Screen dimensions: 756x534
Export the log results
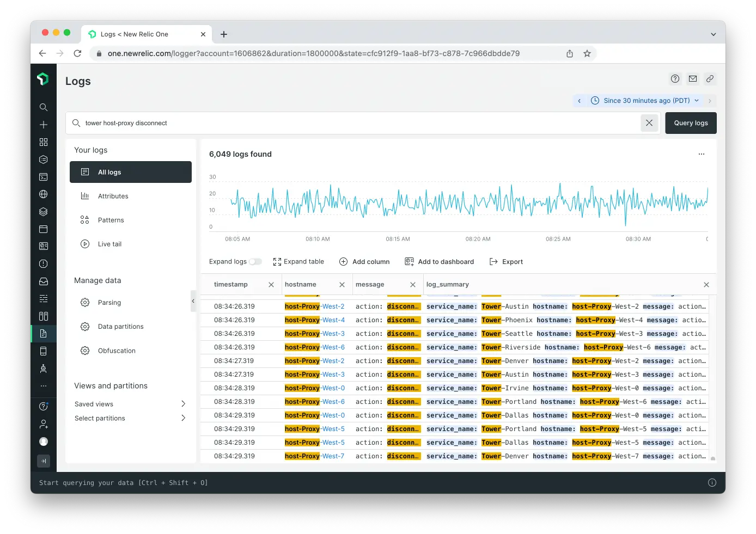tap(506, 261)
